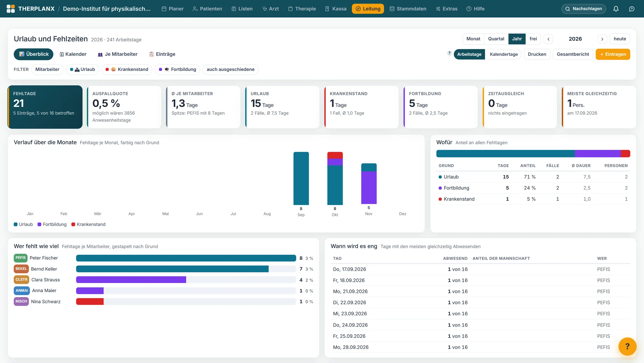Viewport: 644px width, 363px height.
Task: Open the Hilfe menu
Action: point(476,9)
